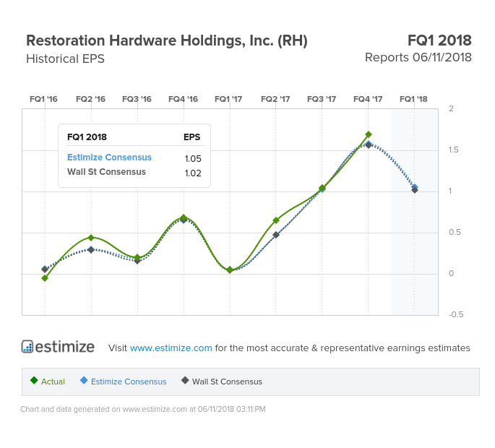Image resolution: width=495 pixels, height=448 pixels.
Task: Click the FQ3 '16 Actual green data point
Action: point(137,258)
